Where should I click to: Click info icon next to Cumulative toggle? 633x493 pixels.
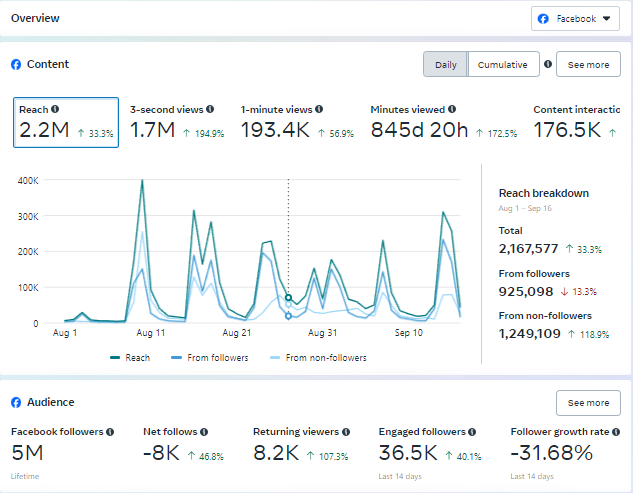point(548,64)
